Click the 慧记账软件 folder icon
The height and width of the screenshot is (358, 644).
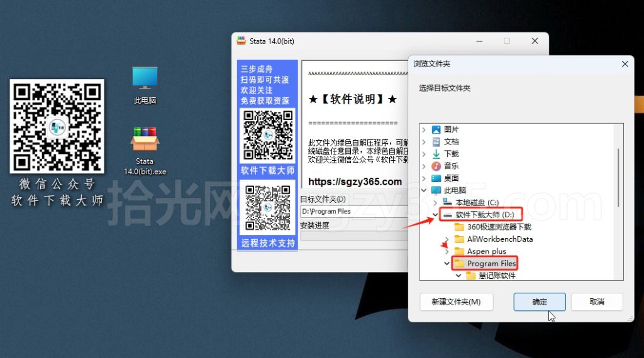click(470, 276)
